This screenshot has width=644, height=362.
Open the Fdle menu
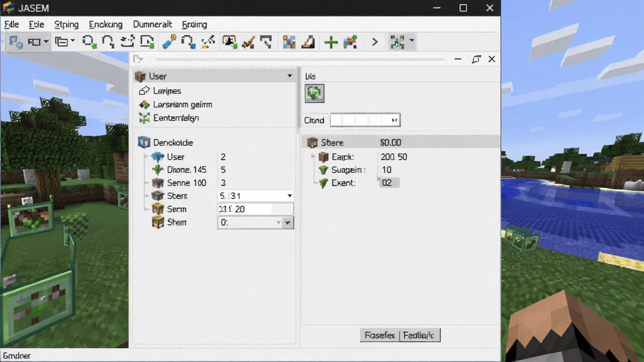11,25
